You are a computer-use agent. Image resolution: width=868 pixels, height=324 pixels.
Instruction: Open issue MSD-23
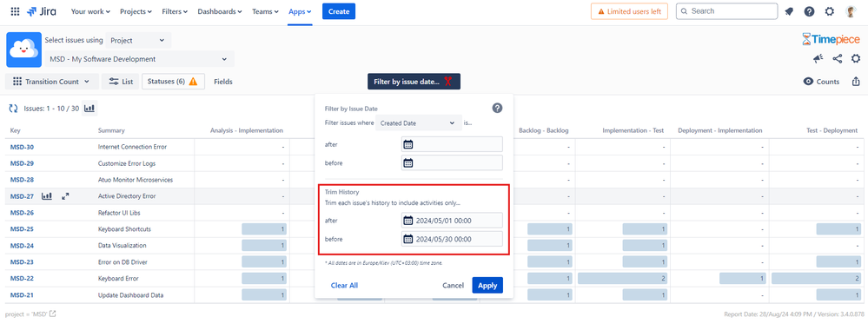[x=22, y=262]
